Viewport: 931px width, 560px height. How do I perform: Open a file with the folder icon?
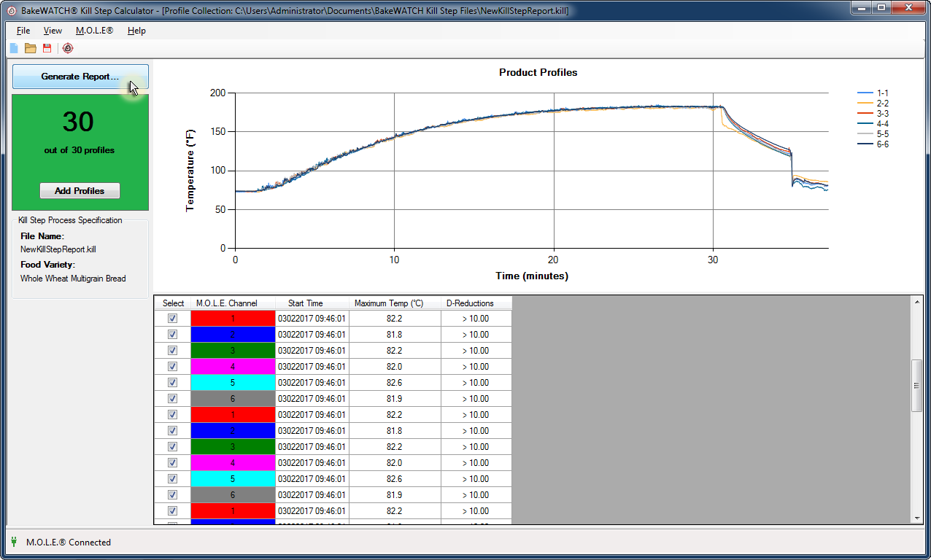click(30, 48)
